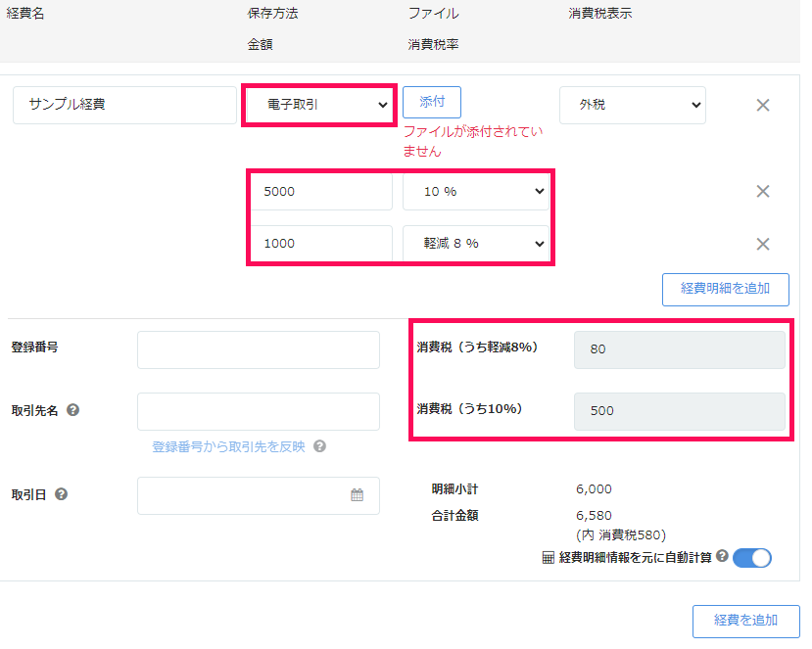Click the 登録番号 input field
The image size is (812, 649).
click(258, 349)
